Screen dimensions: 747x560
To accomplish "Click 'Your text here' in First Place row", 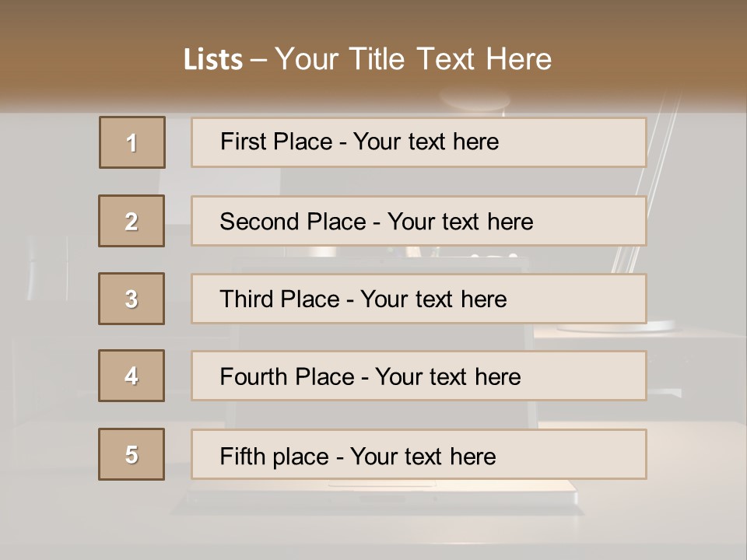I will pos(426,142).
